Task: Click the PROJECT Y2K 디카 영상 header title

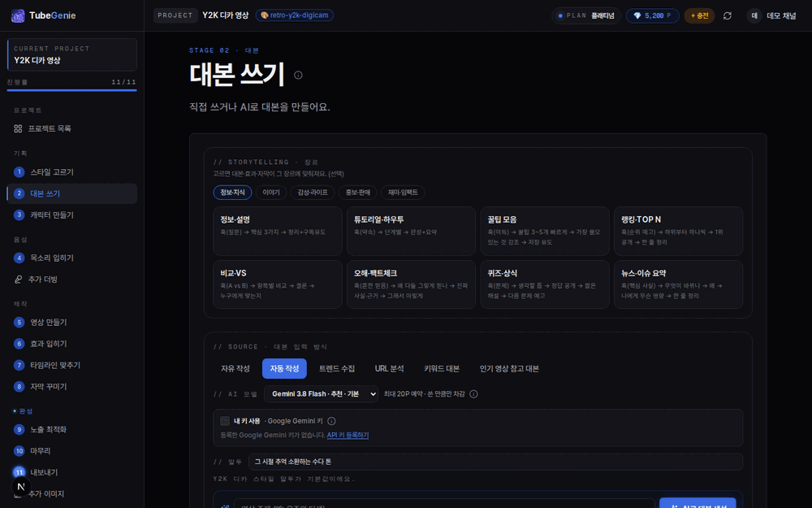Action: click(225, 15)
